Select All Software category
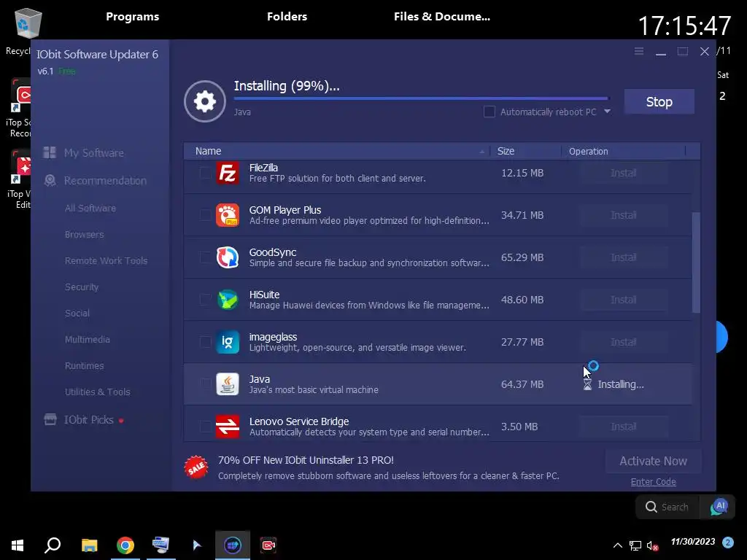 [x=90, y=208]
